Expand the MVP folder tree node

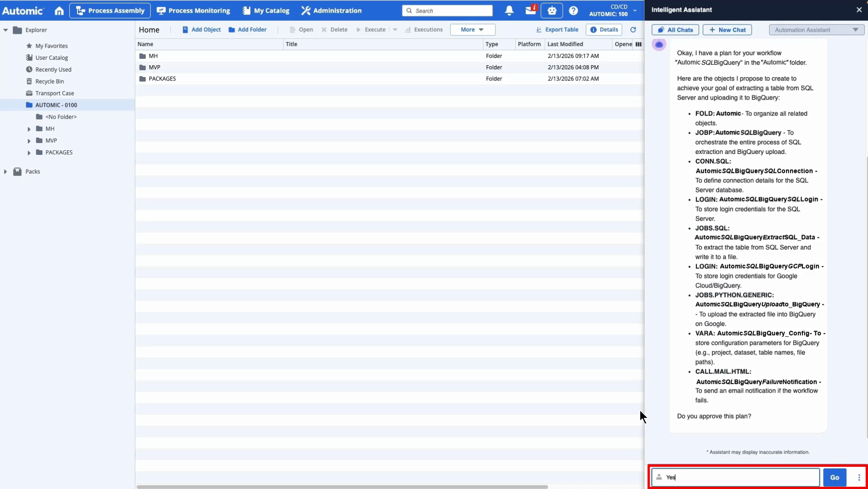coord(29,141)
